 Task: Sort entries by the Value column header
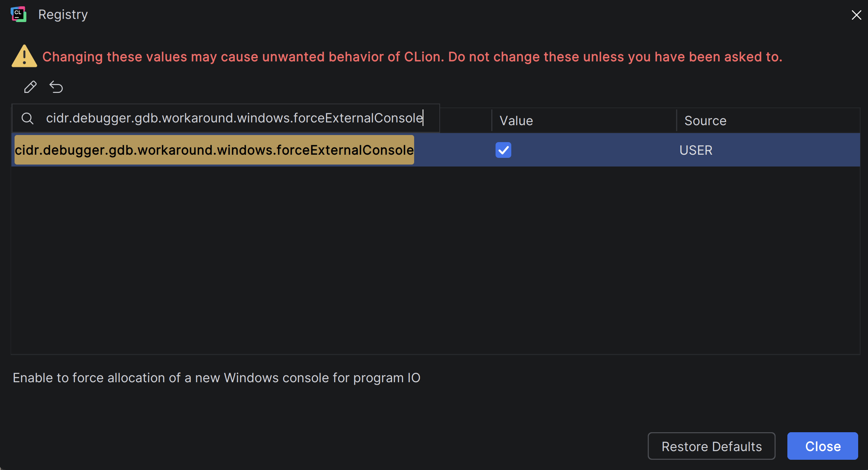[x=516, y=120]
